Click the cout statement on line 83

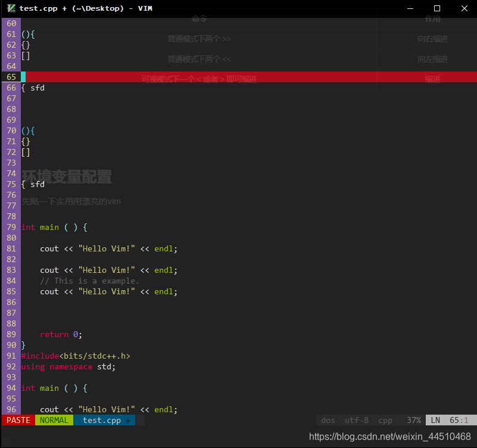coord(108,270)
